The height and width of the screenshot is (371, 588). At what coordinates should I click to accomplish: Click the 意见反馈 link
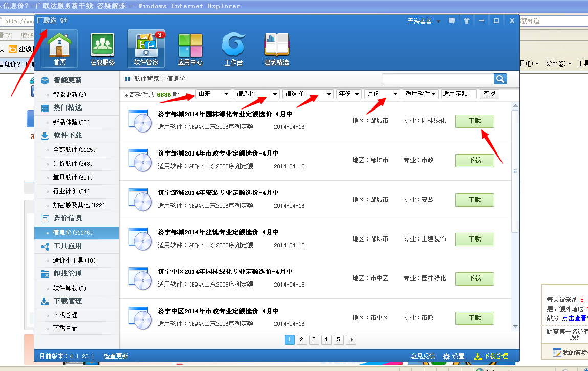click(x=423, y=356)
